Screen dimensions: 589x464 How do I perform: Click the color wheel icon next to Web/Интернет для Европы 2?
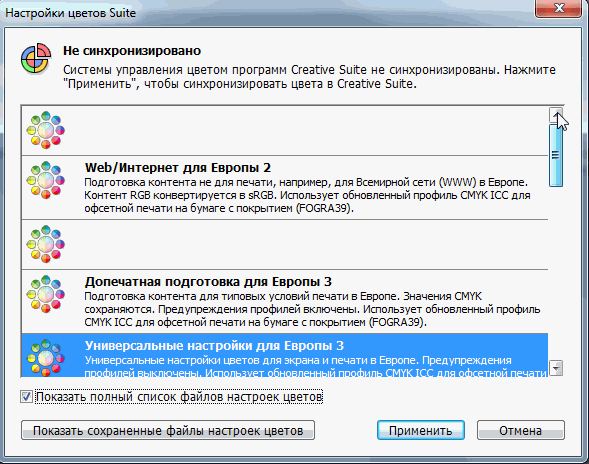tap(45, 180)
